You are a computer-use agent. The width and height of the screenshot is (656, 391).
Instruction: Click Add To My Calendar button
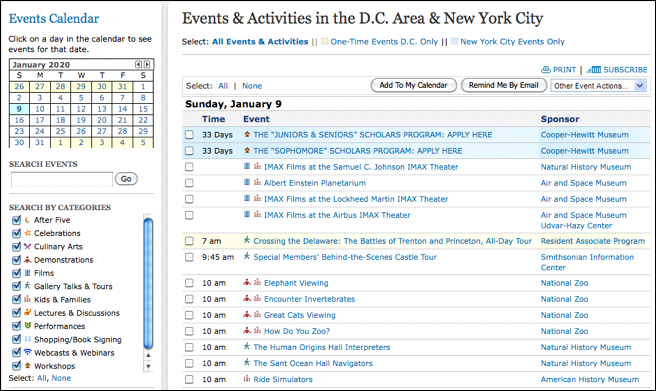click(x=413, y=85)
